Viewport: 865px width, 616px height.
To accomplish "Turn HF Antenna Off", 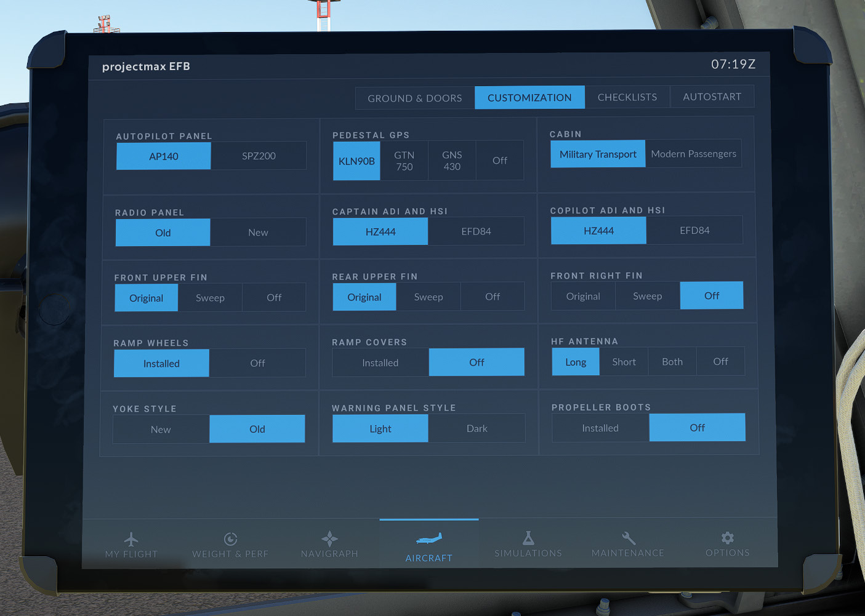I will point(720,361).
